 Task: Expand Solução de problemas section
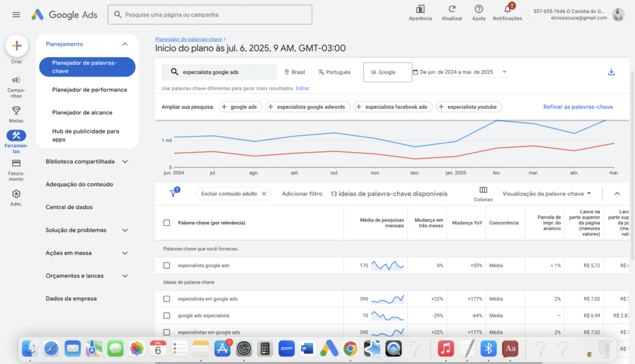[125, 230]
